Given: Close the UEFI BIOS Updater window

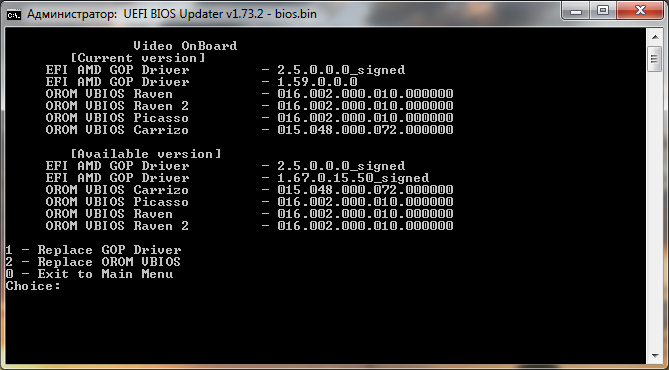Looking at the screenshot, I should [640, 11].
